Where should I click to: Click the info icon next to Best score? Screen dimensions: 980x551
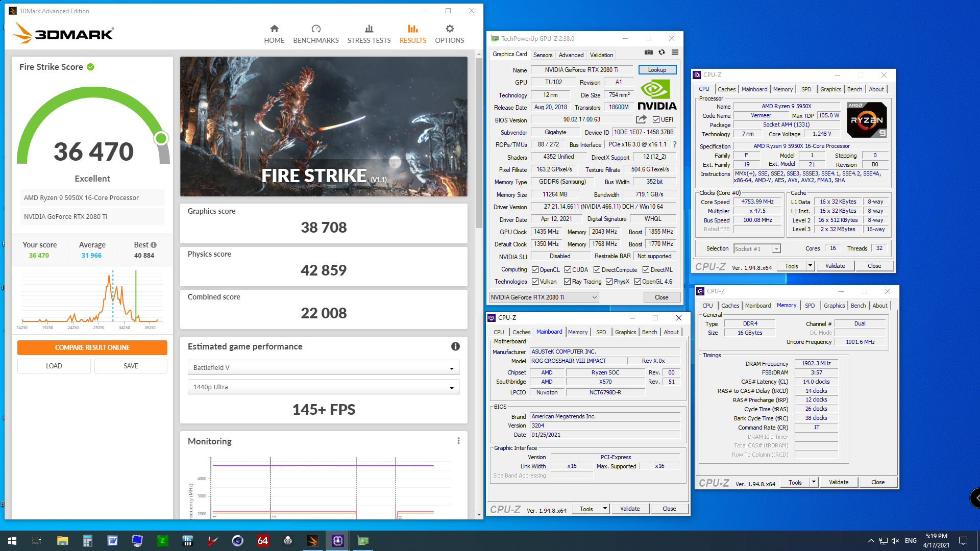(154, 245)
